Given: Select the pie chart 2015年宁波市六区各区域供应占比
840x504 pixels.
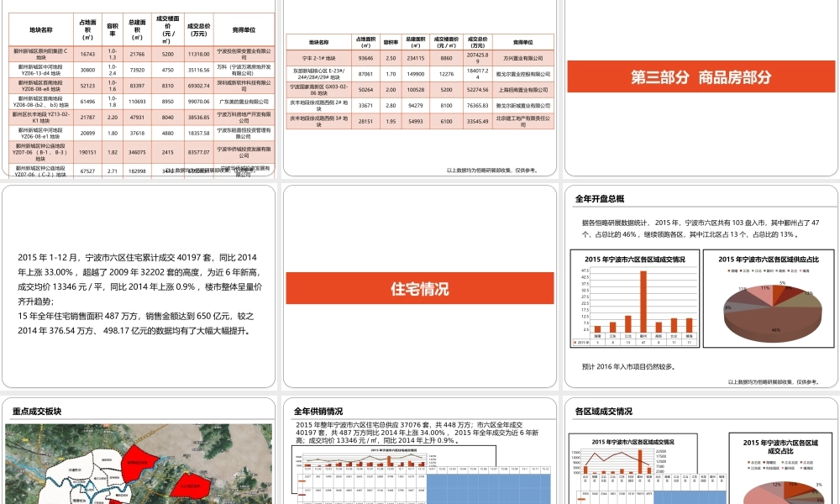Looking at the screenshot, I should [x=769, y=298].
